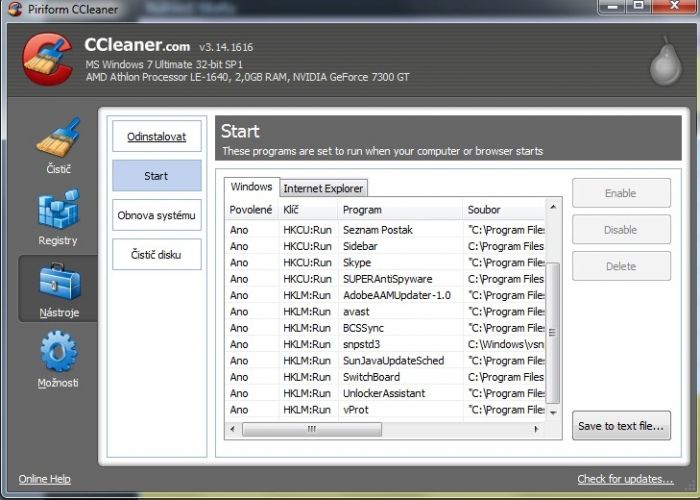This screenshot has width=700, height=500.
Task: Click HKLM:Run key in avast row
Action: tap(307, 312)
